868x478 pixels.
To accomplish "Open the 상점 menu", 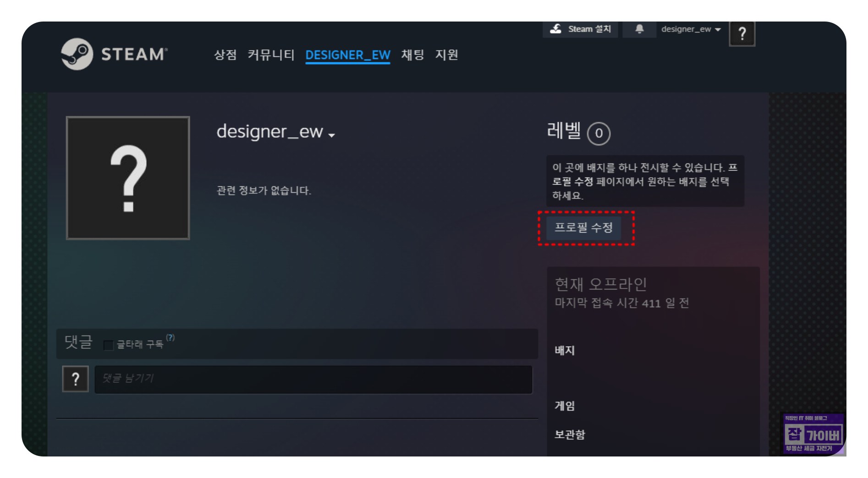I will [225, 55].
